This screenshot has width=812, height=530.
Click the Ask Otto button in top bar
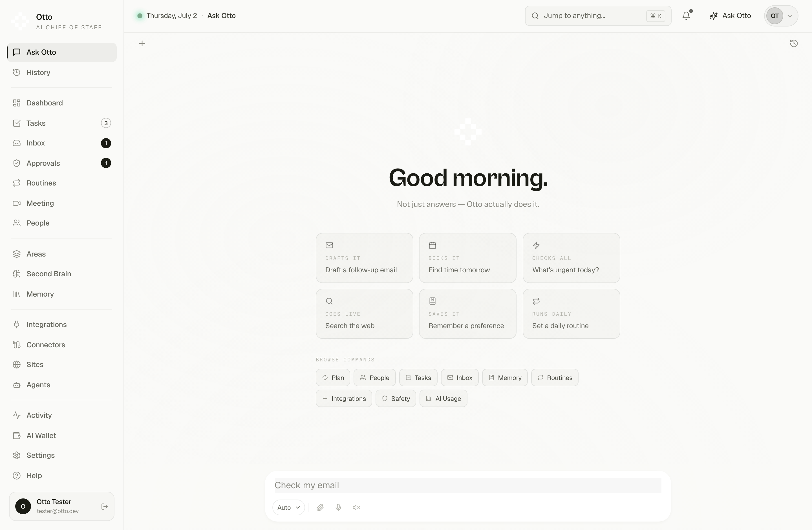(x=730, y=16)
